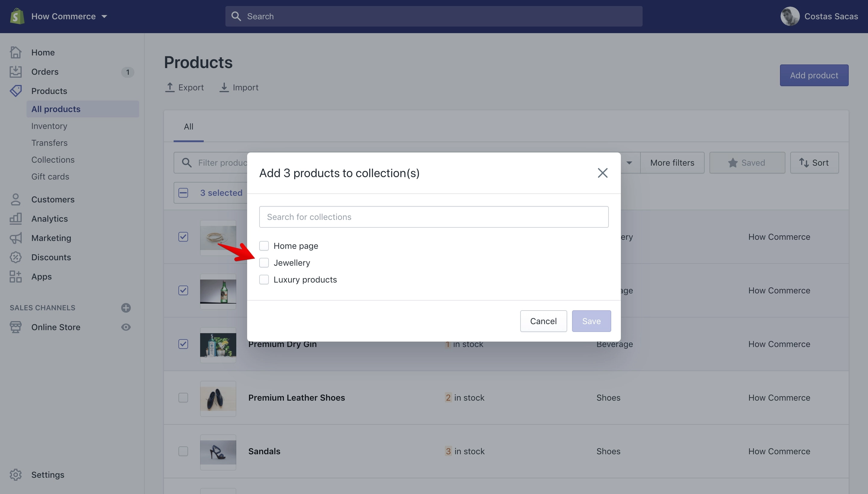Click the Import link text
The image size is (868, 494).
(x=245, y=88)
